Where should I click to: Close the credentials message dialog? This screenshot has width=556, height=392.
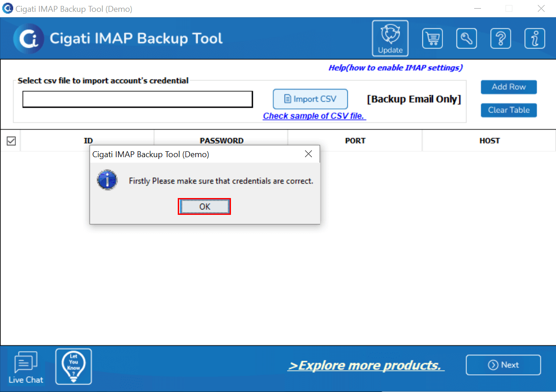(x=308, y=154)
